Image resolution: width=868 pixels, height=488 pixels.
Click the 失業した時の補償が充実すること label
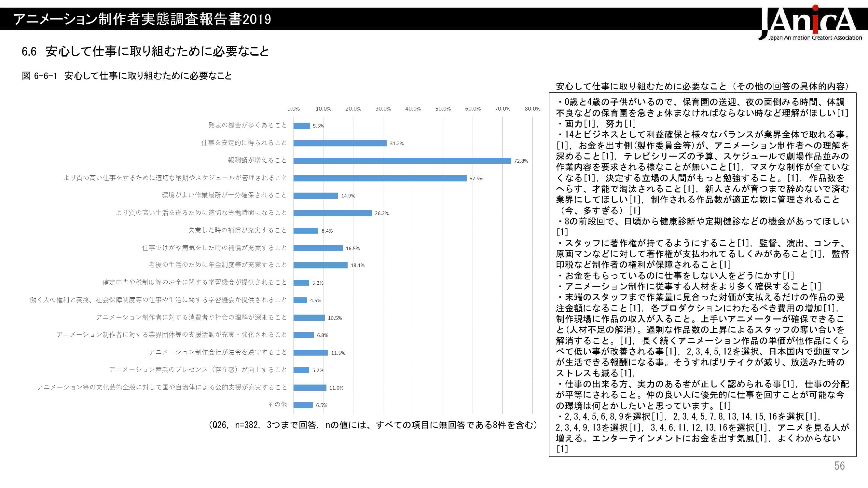click(x=237, y=230)
